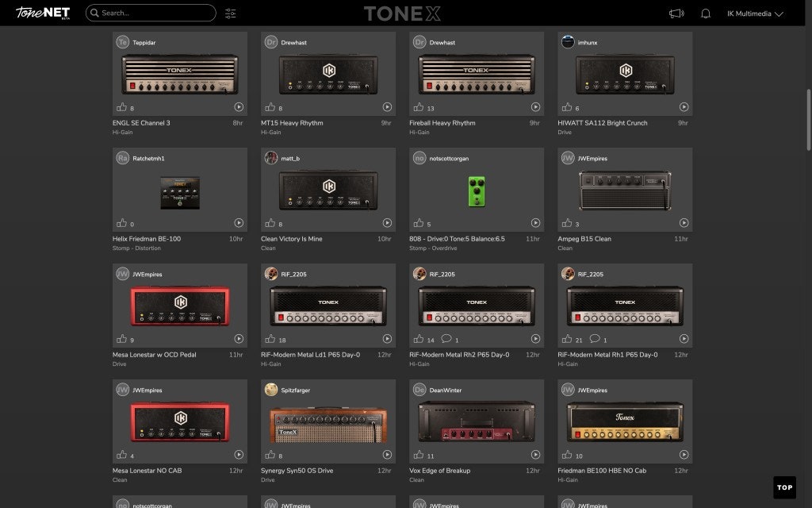812x508 pixels.
Task: Like the ENGL SE Channel 3 tone
Action: tap(122, 107)
